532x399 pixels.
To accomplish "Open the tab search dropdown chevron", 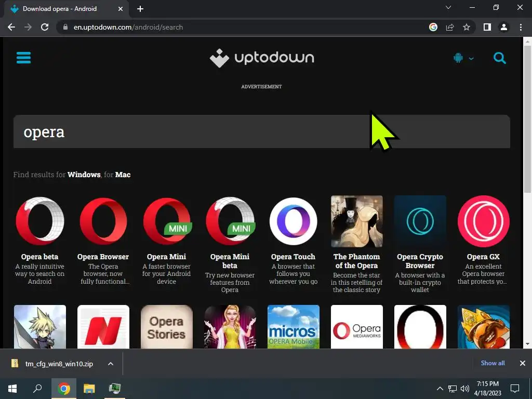I will tap(448, 7).
